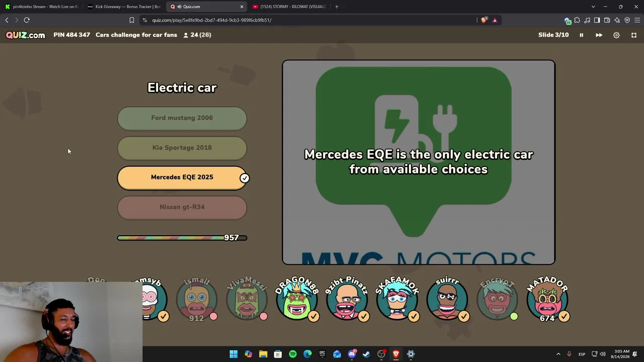Open File Explorer from the taskbar
This screenshot has width=644, height=362.
(263, 354)
